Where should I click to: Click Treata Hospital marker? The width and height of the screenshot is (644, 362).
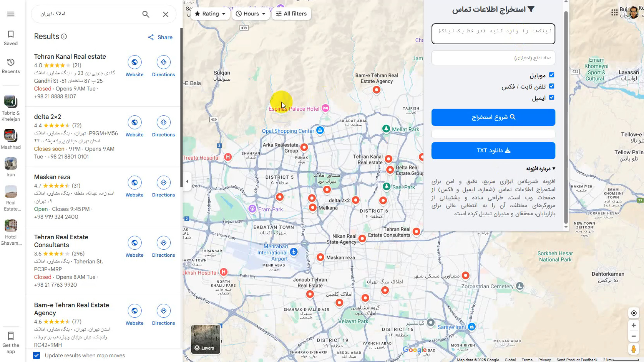228,157
